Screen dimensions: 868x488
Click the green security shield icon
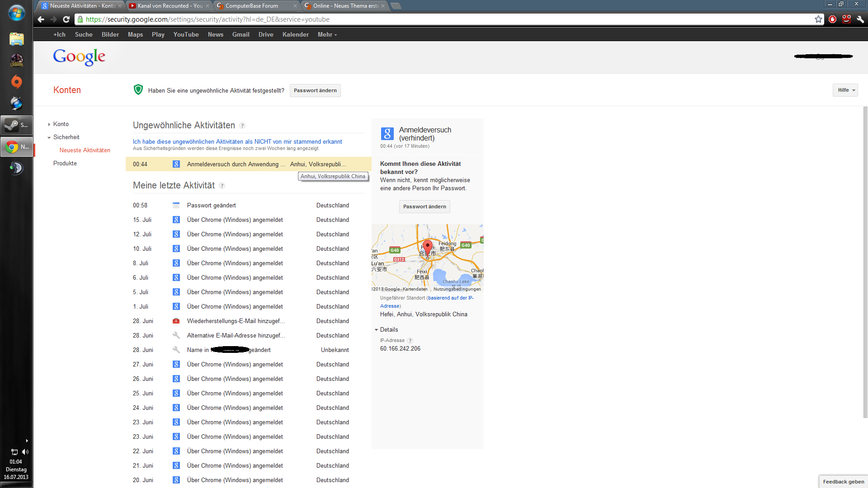coord(138,90)
